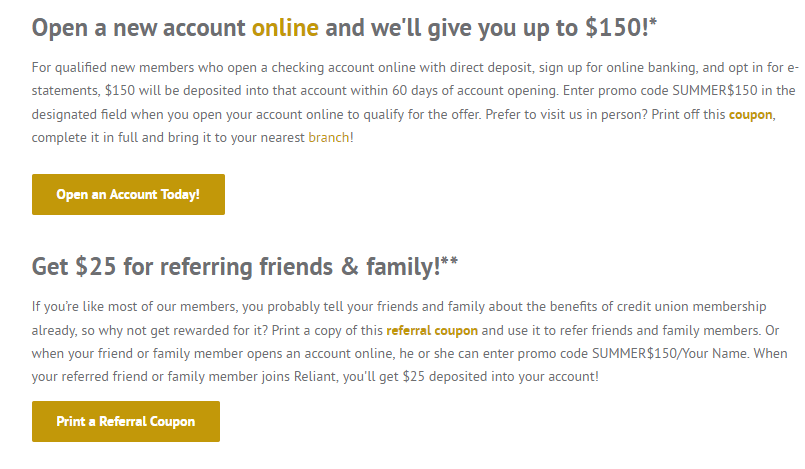The width and height of the screenshot is (805, 469).
Task: Click the double-asterisk footnote after "family!"
Action: tap(449, 261)
